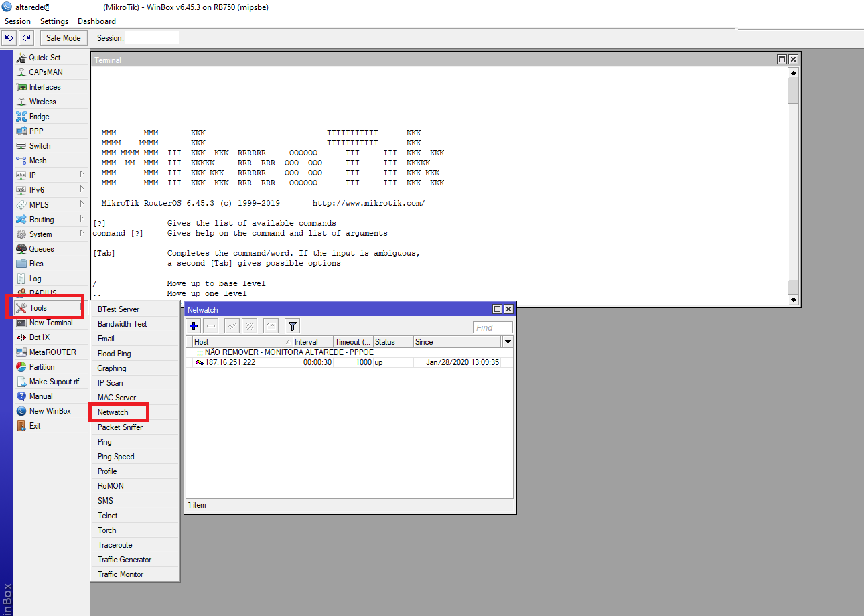Select Packet Sniffer in Tools submenu

(135, 427)
